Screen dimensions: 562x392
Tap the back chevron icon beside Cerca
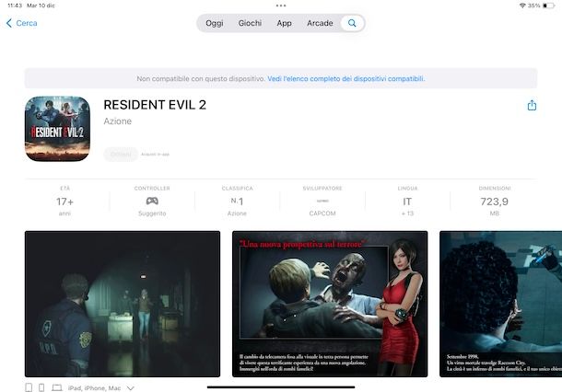[x=9, y=23]
